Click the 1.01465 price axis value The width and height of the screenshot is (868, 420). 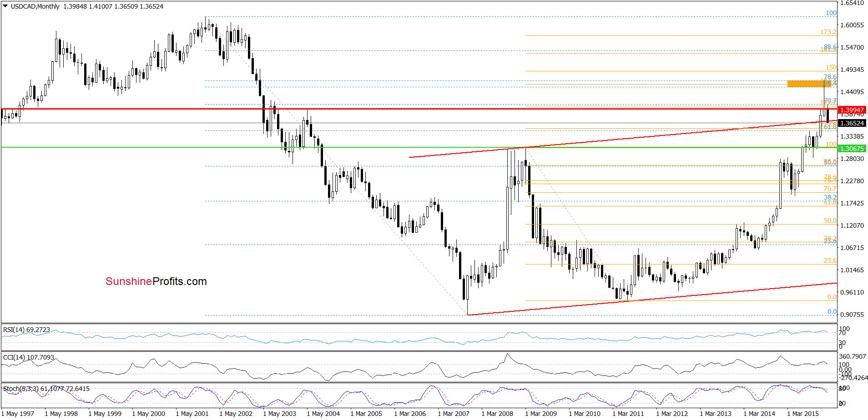tap(852, 270)
